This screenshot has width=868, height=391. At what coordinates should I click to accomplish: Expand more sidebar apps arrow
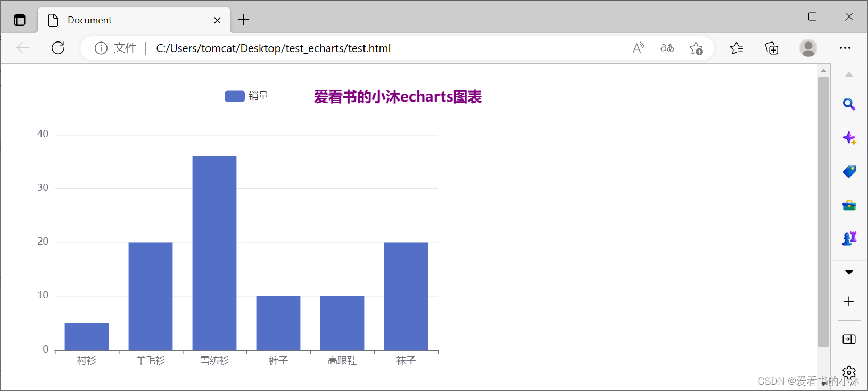849,272
